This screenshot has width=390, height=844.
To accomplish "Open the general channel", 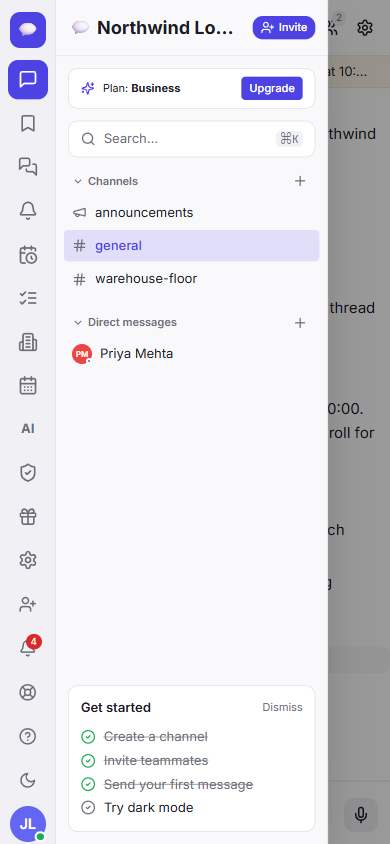I will click(x=192, y=246).
